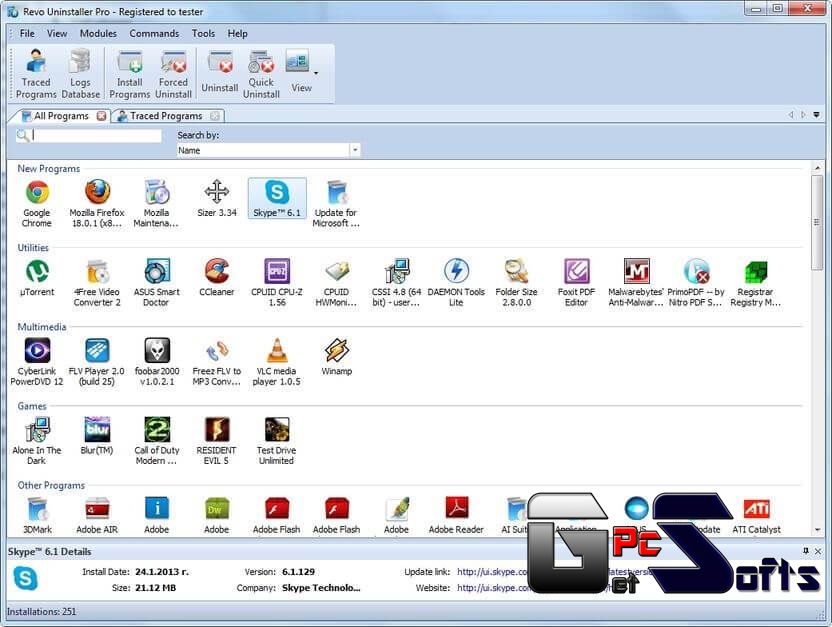832x627 pixels.
Task: Click the scroll down arrow of program list
Action: (x=817, y=530)
